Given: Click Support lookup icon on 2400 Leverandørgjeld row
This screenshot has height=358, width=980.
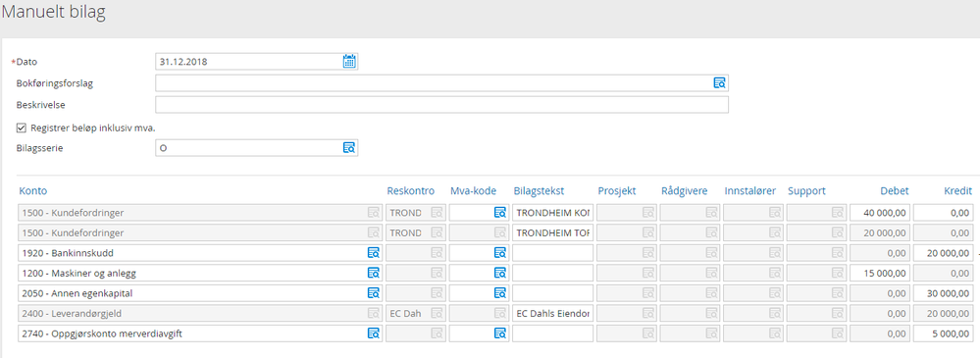Looking at the screenshot, I should click(838, 313).
